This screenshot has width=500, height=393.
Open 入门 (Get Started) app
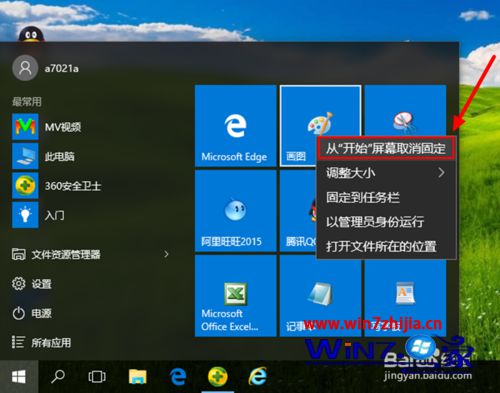point(38,215)
